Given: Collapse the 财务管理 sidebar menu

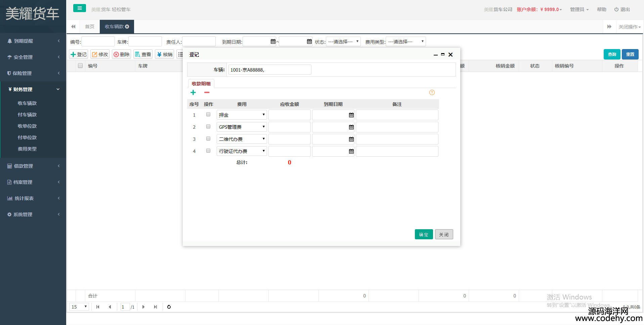Looking at the screenshot, I should tap(33, 89).
